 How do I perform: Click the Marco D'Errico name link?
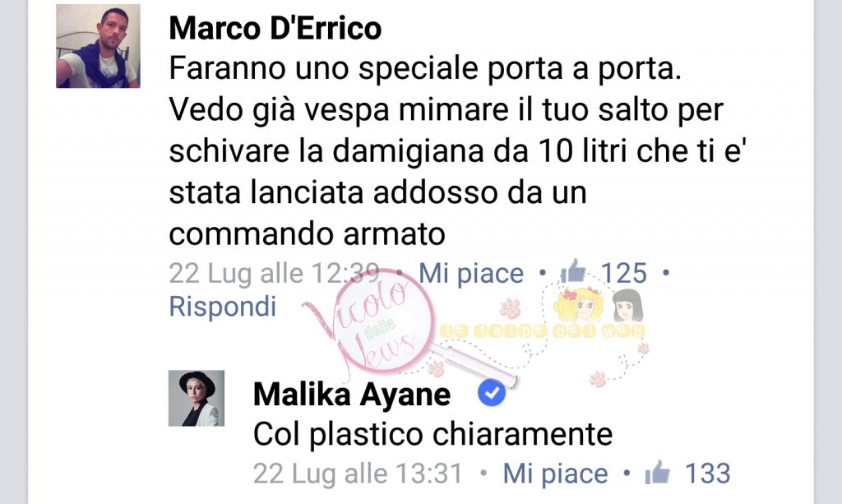coord(275,29)
